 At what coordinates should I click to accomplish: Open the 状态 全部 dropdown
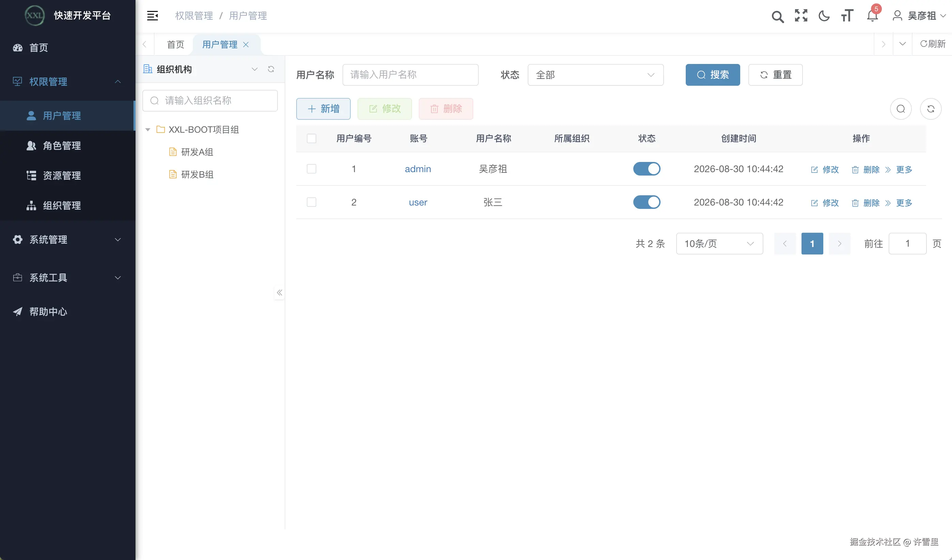(596, 75)
